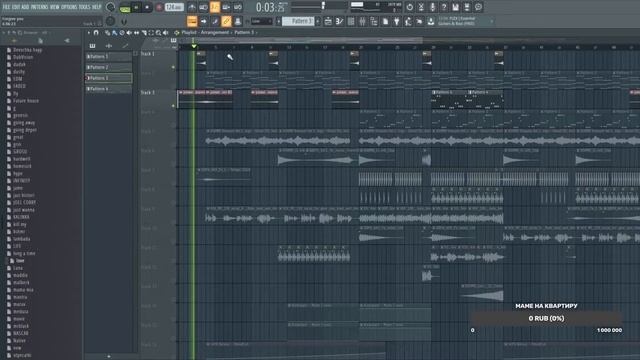Select the zoom magnifier tool
This screenshot has width=640, height=360.
[158, 33]
